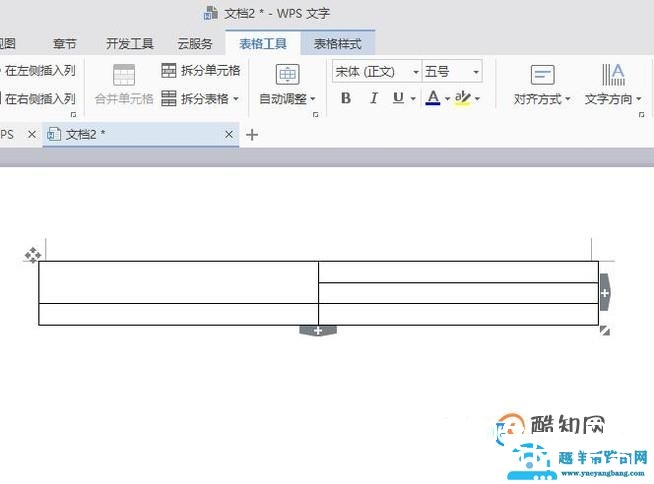
Task: Click the Text Direction (文字方向) icon
Action: 613,75
